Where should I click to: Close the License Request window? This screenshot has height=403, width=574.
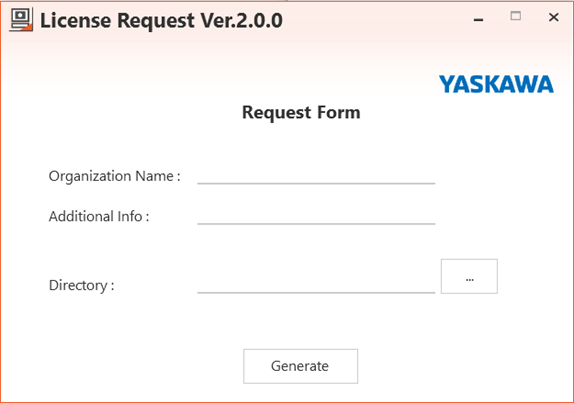[x=554, y=17]
